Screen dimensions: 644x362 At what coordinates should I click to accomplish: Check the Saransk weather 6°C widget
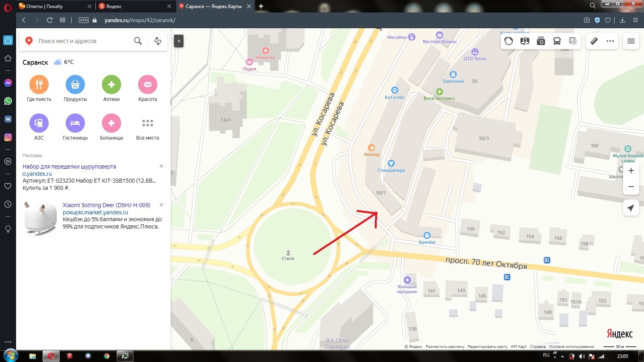coord(64,62)
